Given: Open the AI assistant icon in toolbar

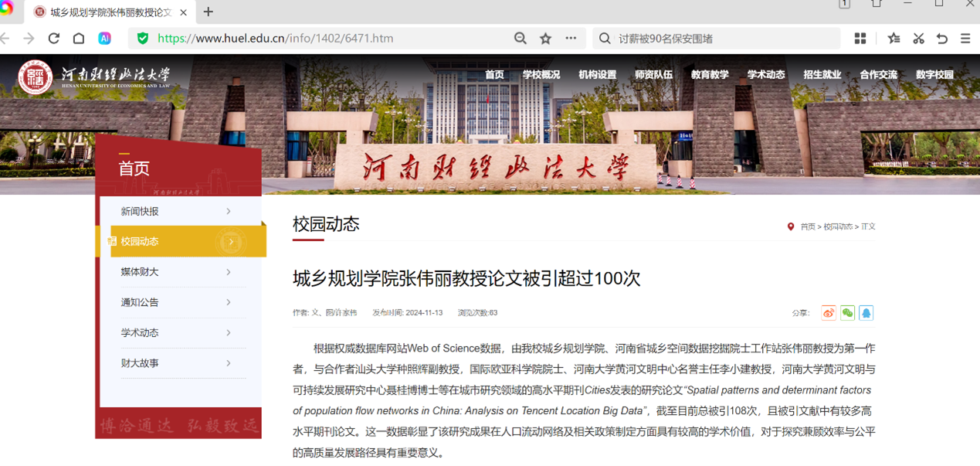Looking at the screenshot, I should coord(104,39).
